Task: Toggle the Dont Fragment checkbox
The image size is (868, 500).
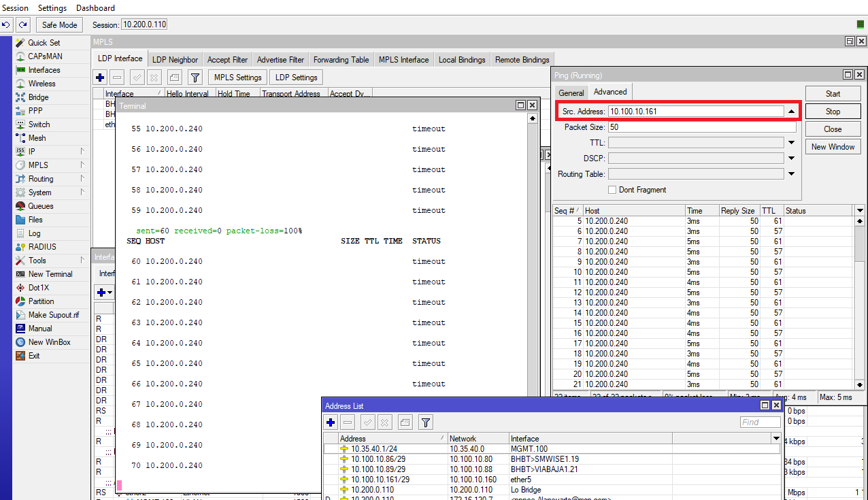Action: click(612, 190)
